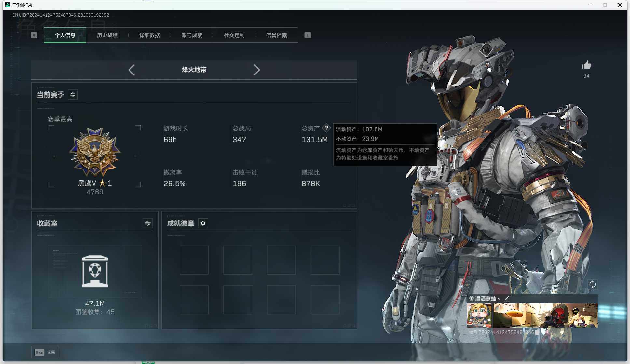The height and width of the screenshot is (364, 630).
Task: Click the 图鉴收集: 45 text
Action: click(95, 312)
